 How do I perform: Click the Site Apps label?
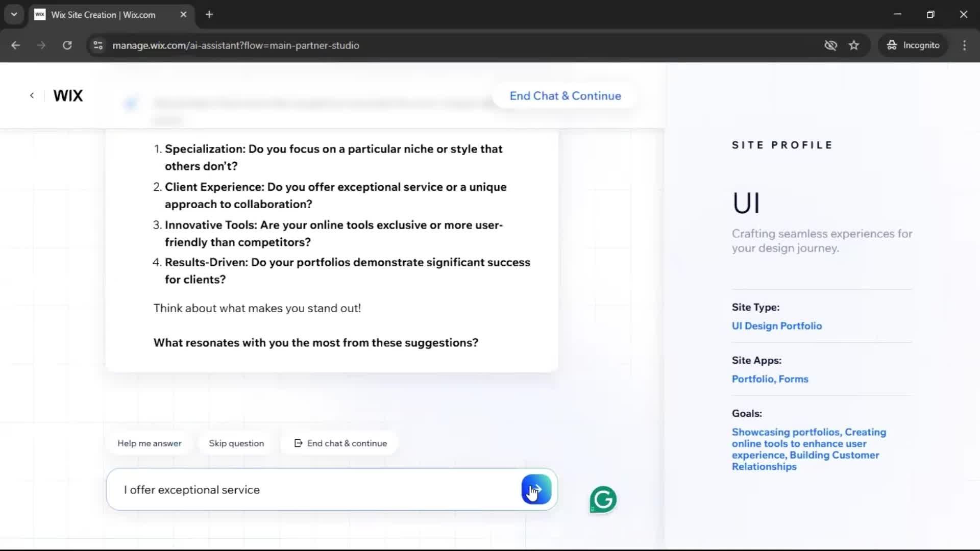tap(756, 361)
